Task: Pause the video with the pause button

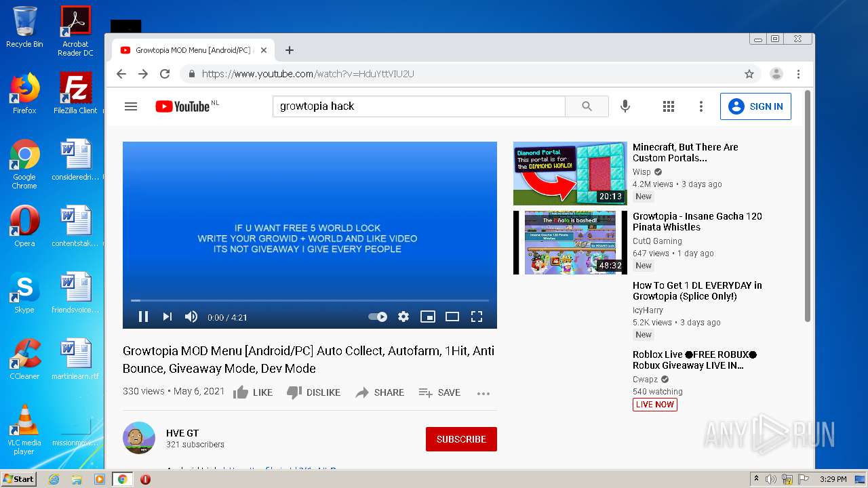Action: pos(143,317)
